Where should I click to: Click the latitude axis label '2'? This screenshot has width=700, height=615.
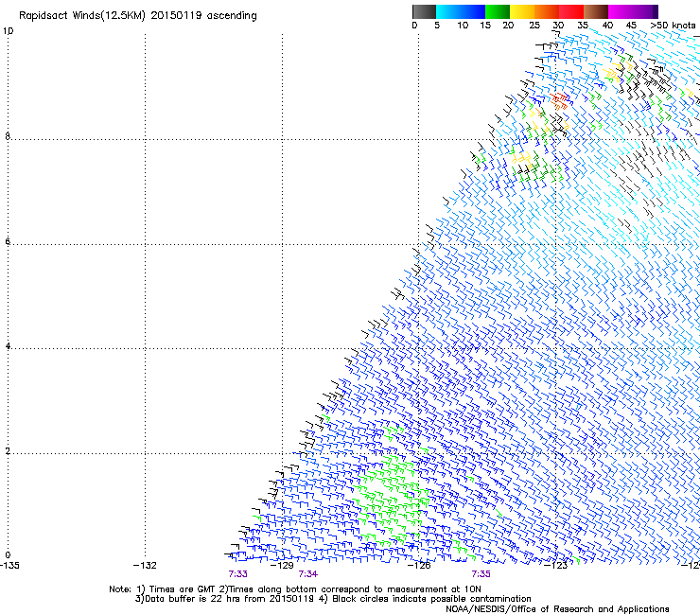(x=8, y=451)
